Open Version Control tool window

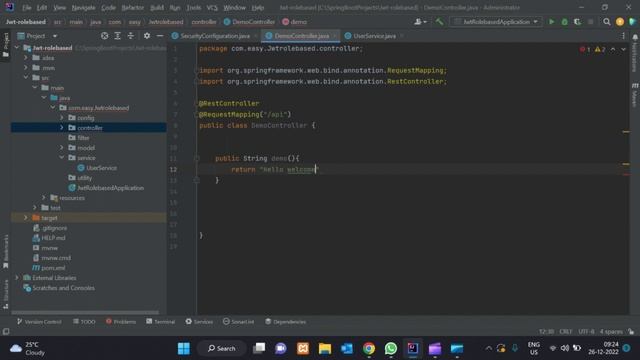(39, 322)
